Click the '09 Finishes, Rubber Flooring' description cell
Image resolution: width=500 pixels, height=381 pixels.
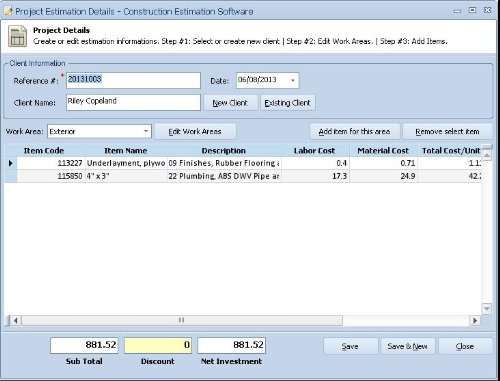224,163
